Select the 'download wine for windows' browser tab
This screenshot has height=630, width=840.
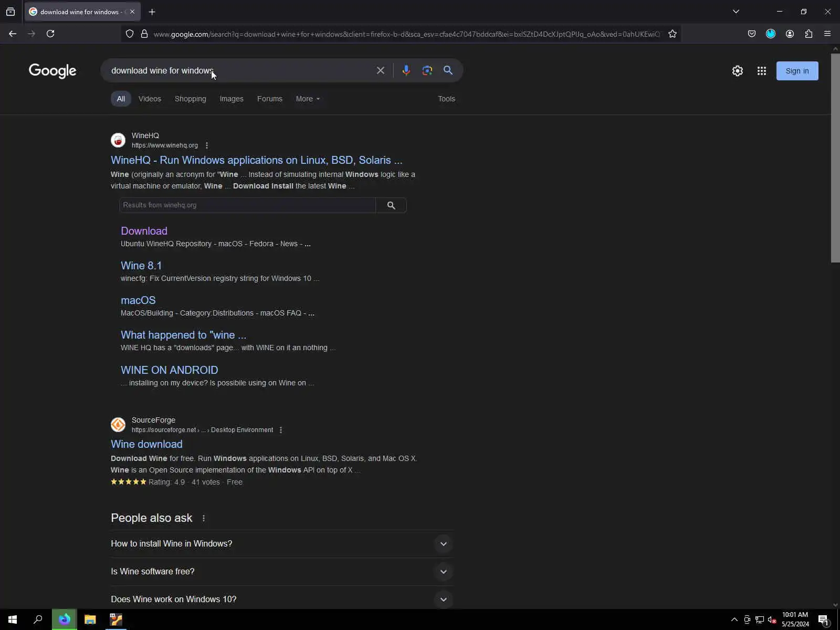point(82,12)
